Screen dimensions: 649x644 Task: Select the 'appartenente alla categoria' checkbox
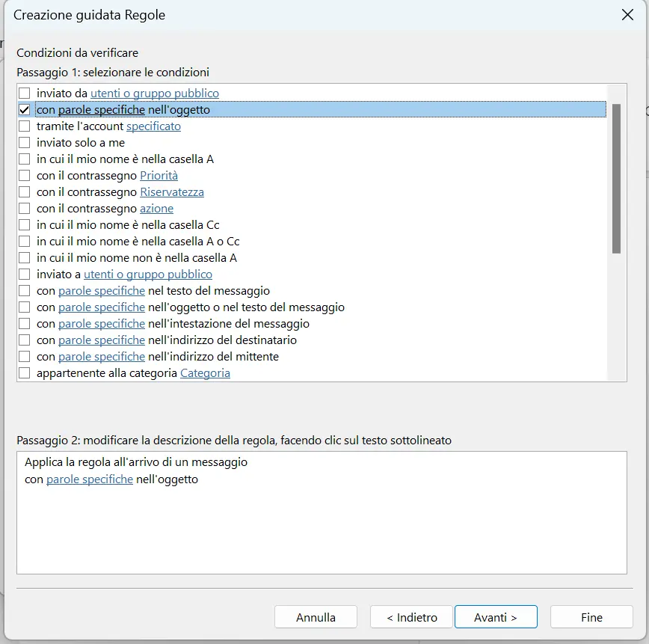25,373
